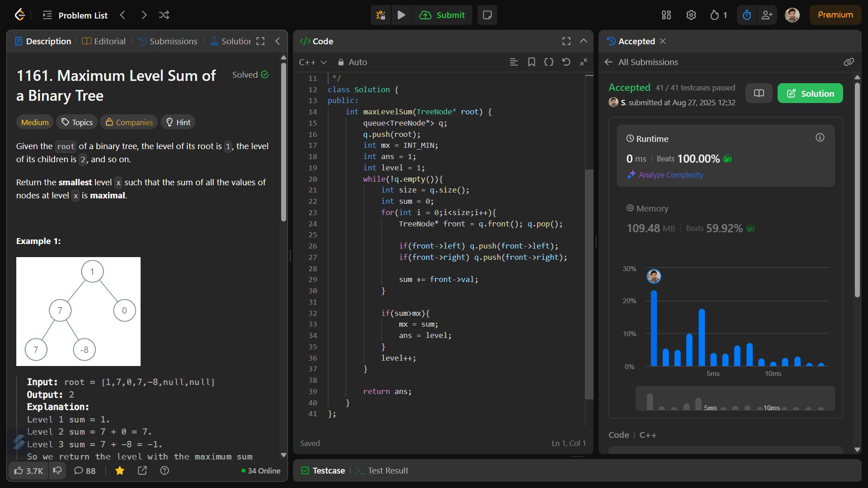Screen dimensions: 868x488
Task: Collapse the Description panel arrow
Action: pyautogui.click(x=278, y=41)
